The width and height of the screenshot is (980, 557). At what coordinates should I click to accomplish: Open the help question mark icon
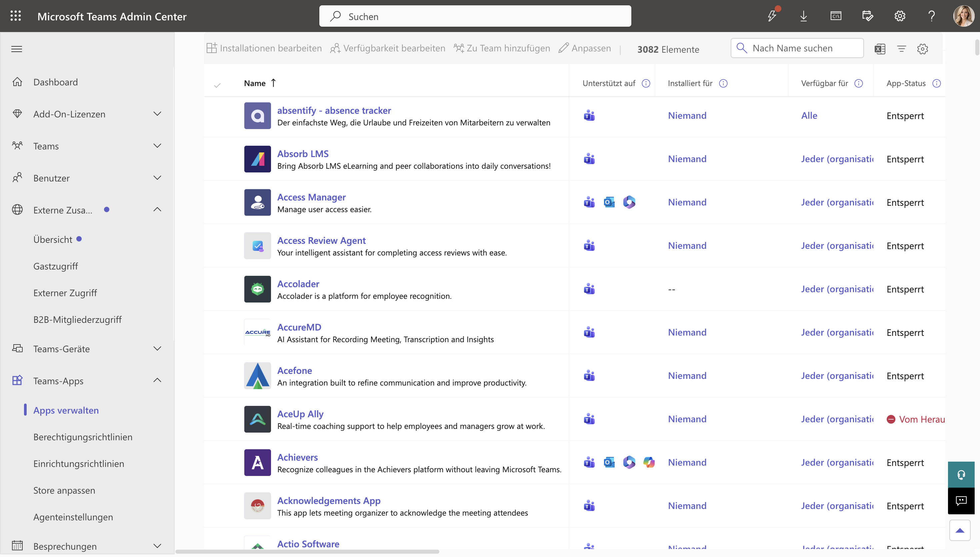click(x=931, y=16)
